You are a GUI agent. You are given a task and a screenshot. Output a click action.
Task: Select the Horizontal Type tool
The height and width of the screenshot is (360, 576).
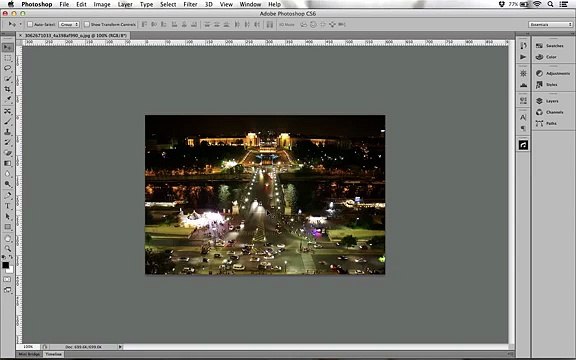click(x=7, y=206)
